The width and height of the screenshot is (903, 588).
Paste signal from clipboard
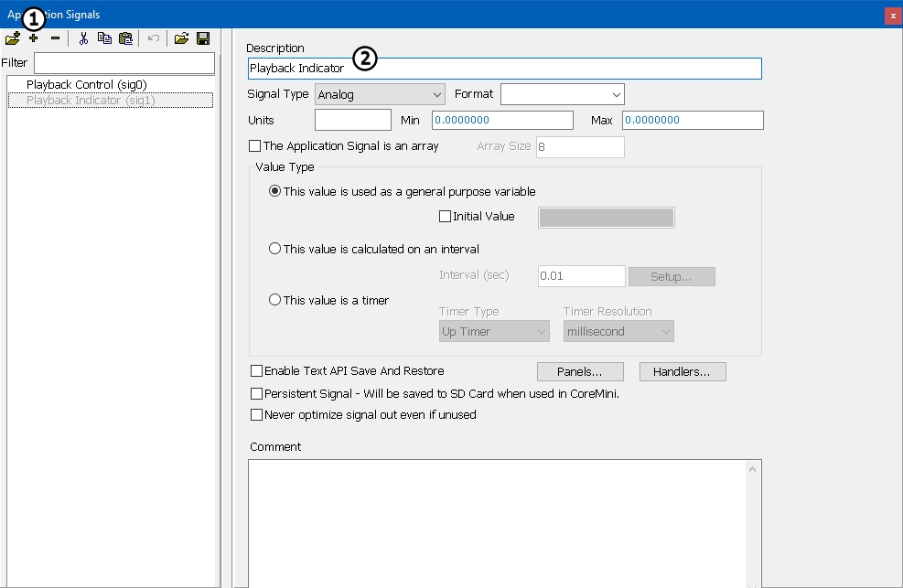tap(126, 38)
